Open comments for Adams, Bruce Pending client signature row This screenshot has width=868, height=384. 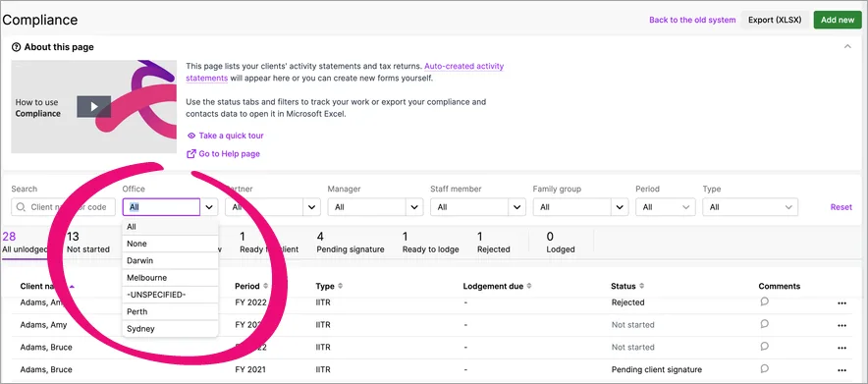(x=765, y=368)
